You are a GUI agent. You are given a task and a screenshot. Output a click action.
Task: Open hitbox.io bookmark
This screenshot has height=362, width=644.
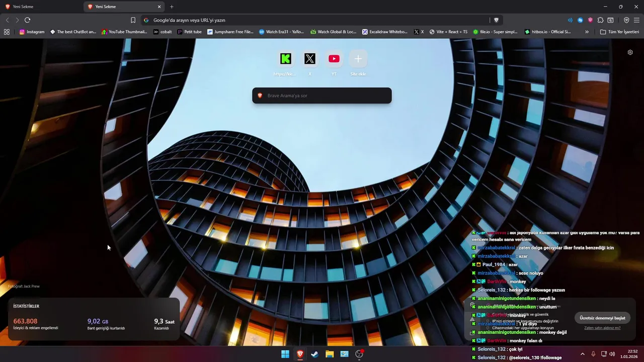548,32
